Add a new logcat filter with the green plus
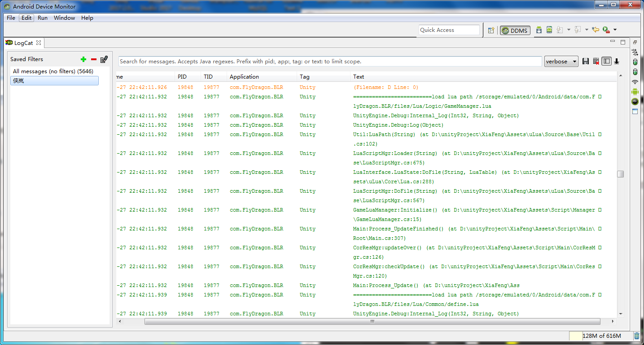644x345 pixels. [83, 59]
